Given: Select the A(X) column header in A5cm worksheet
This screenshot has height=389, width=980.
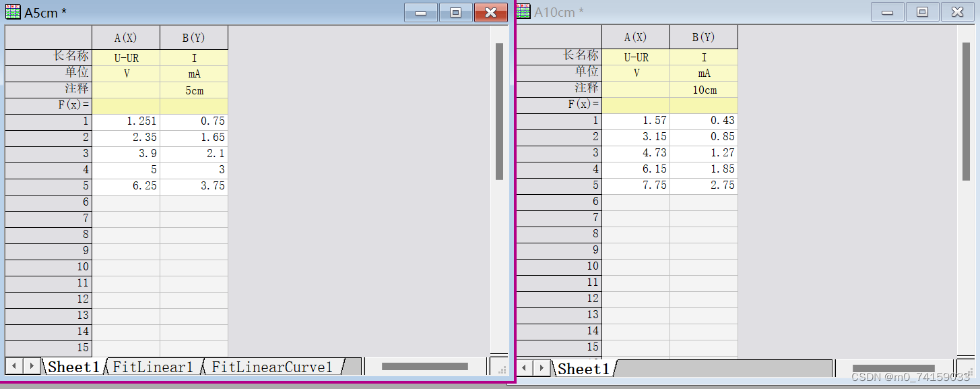Looking at the screenshot, I should (x=125, y=38).
